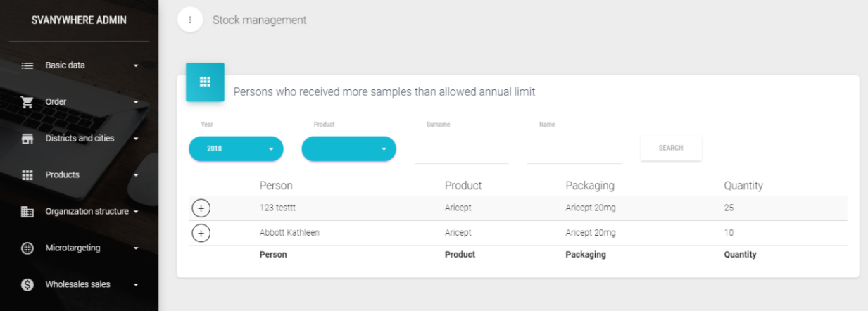Click the three-dot menu button beside Stock management
The height and width of the screenshot is (311, 868).
pos(190,20)
